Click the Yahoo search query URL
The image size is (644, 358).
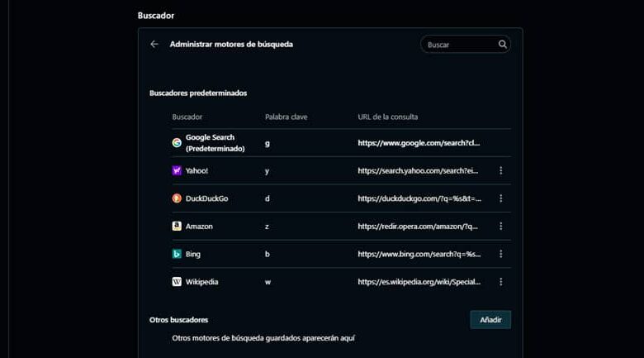[x=419, y=171]
